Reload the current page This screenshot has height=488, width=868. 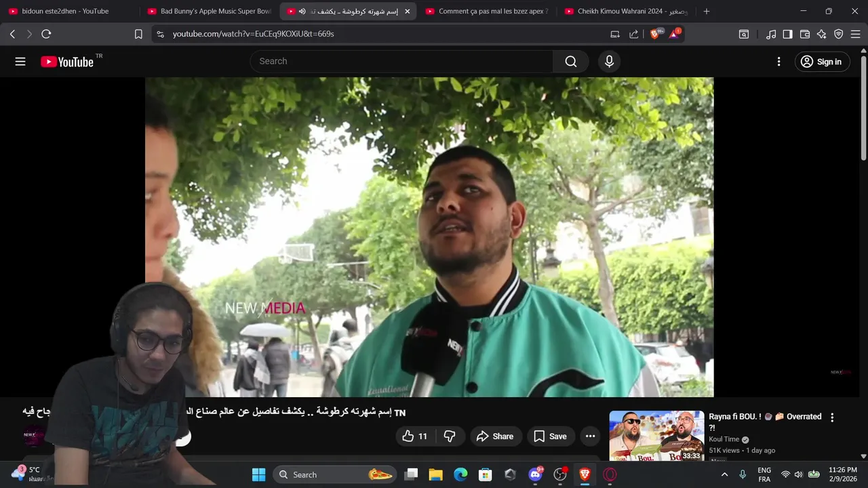(46, 34)
